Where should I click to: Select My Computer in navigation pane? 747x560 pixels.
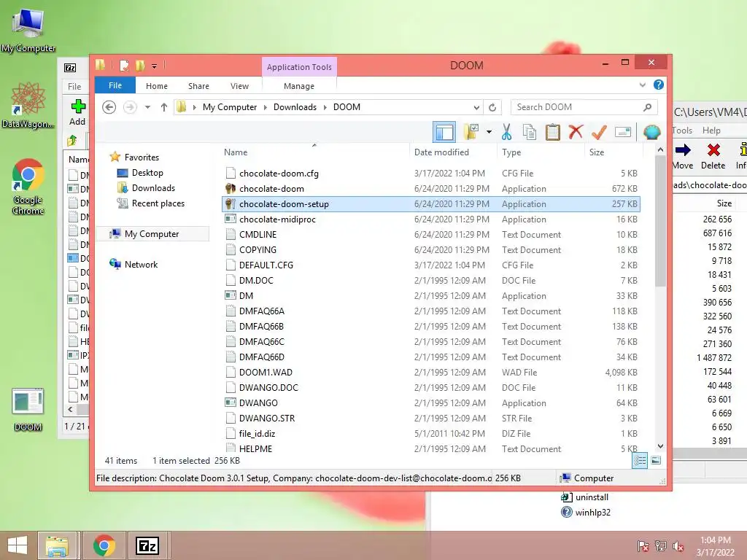pyautogui.click(x=152, y=234)
